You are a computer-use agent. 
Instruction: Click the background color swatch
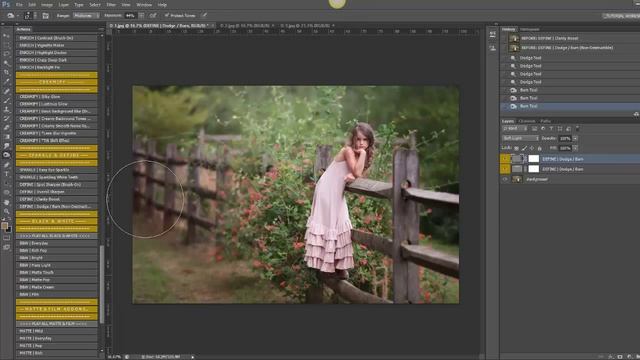point(9,229)
